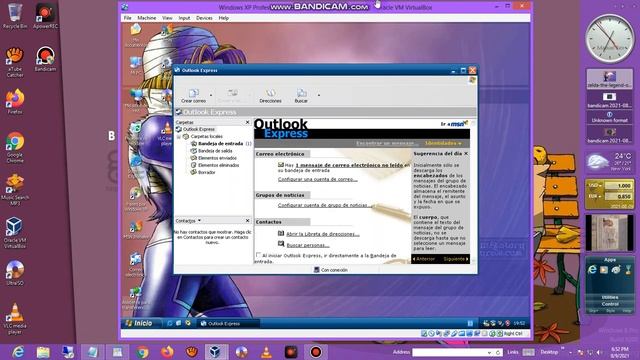Click the Con conexión status bar entry
The width and height of the screenshot is (640, 360).
pyautogui.click(x=330, y=270)
